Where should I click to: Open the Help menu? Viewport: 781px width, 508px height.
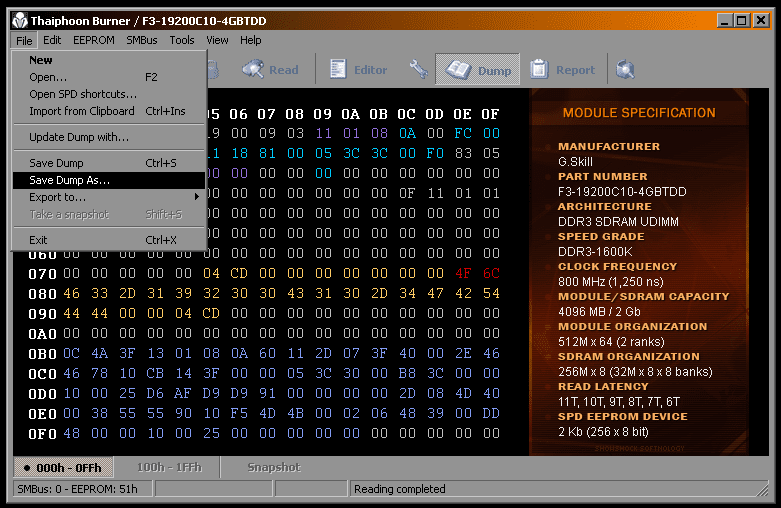coord(251,40)
